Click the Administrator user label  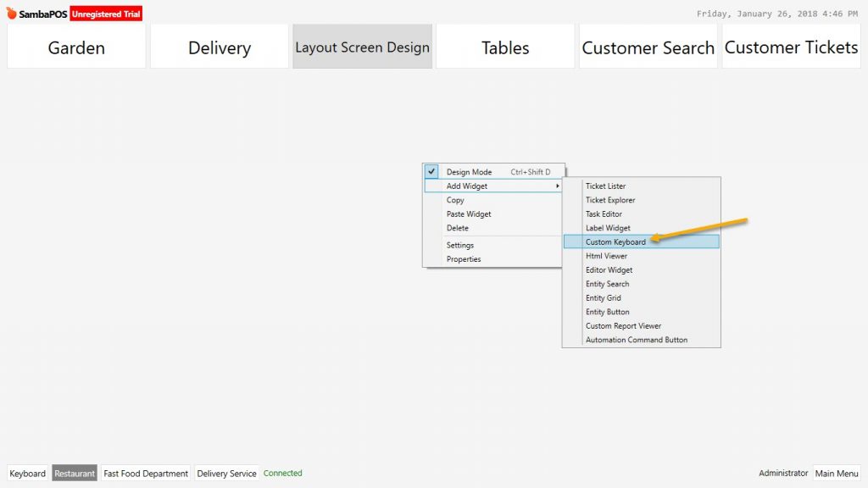tap(783, 473)
